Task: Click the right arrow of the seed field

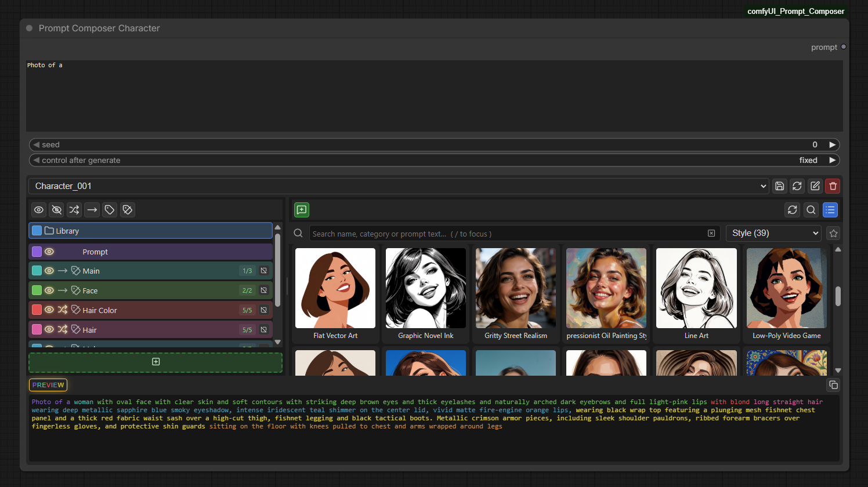Action: 833,144
